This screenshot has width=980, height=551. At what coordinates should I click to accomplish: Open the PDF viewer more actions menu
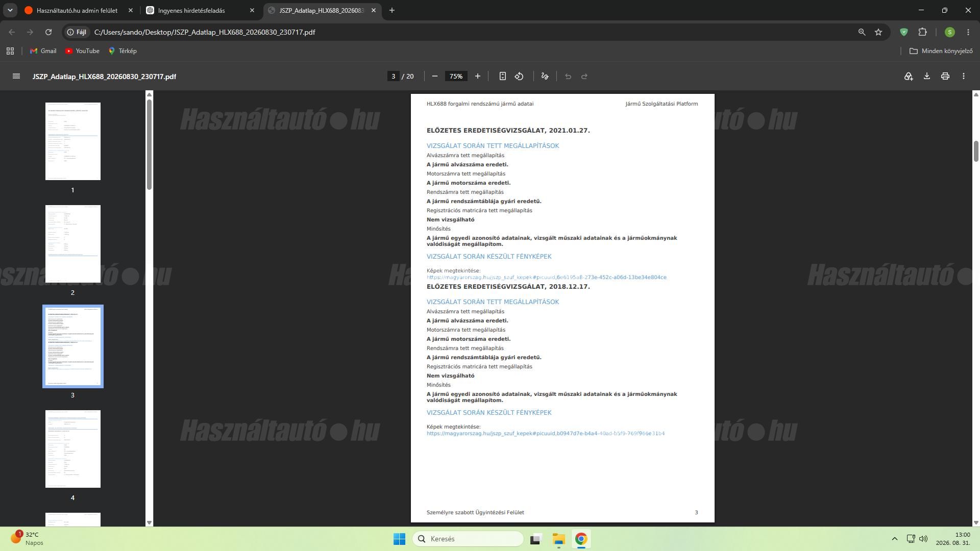(964, 76)
